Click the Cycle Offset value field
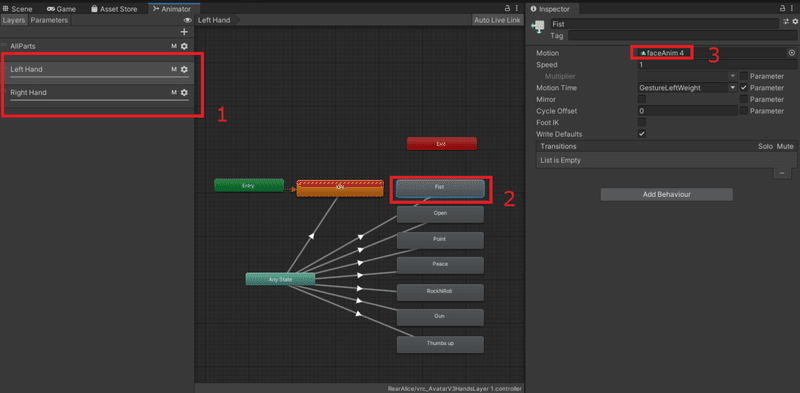800x393 pixels. point(688,111)
